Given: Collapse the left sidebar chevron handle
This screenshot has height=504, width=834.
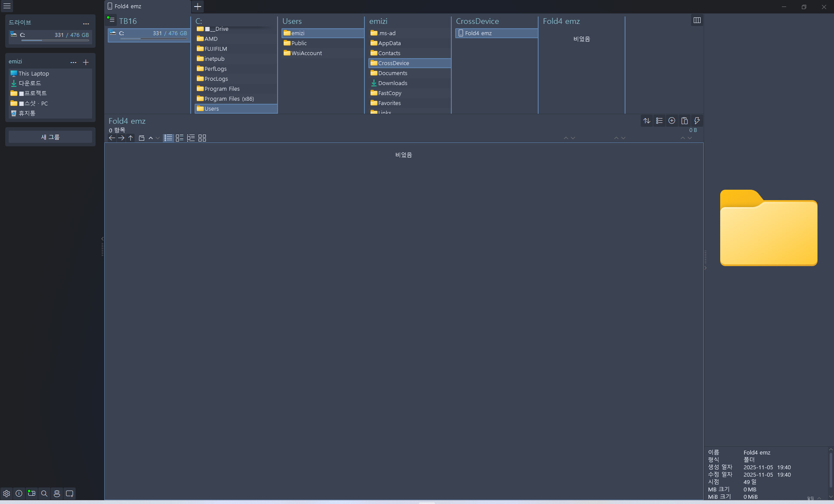Looking at the screenshot, I should (103, 239).
